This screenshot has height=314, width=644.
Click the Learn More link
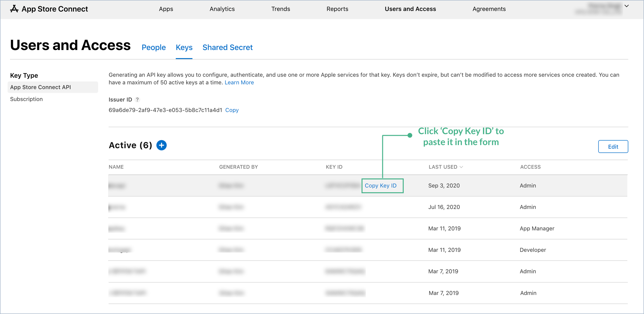point(239,82)
